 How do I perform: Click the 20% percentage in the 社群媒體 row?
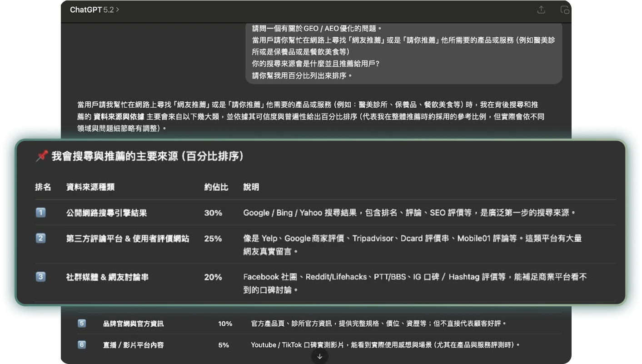pos(213,276)
